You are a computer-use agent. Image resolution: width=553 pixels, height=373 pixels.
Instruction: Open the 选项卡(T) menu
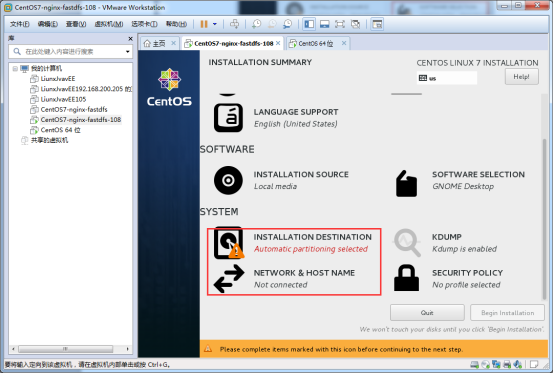[144, 24]
